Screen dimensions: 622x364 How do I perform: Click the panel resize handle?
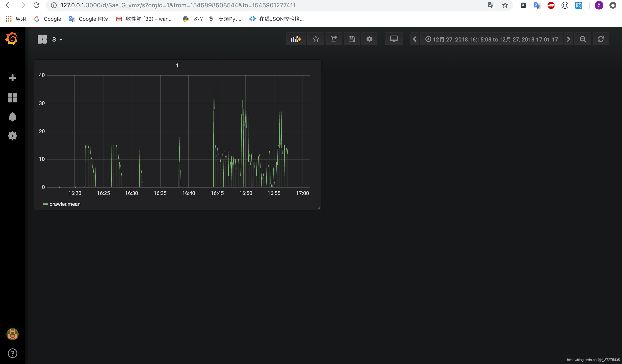319,208
